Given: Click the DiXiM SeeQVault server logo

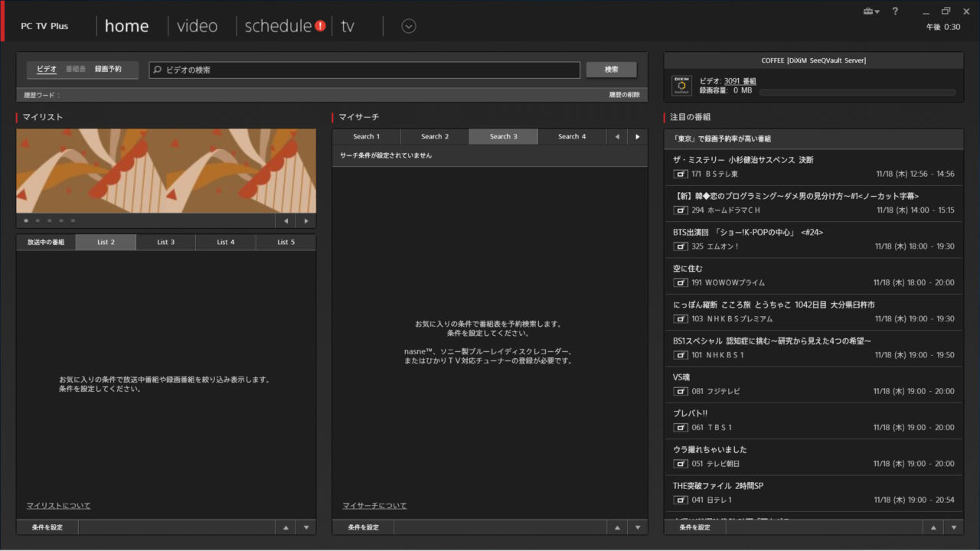Looking at the screenshot, I should tap(681, 85).
